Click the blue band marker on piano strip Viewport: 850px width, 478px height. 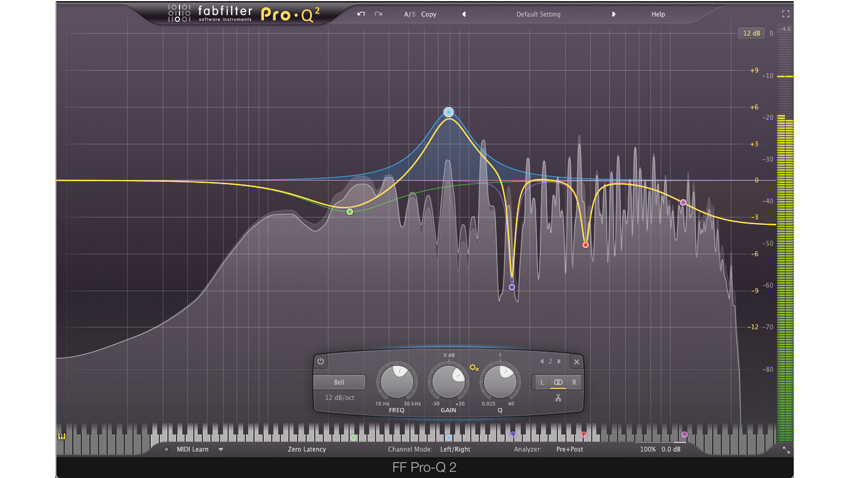click(x=448, y=437)
